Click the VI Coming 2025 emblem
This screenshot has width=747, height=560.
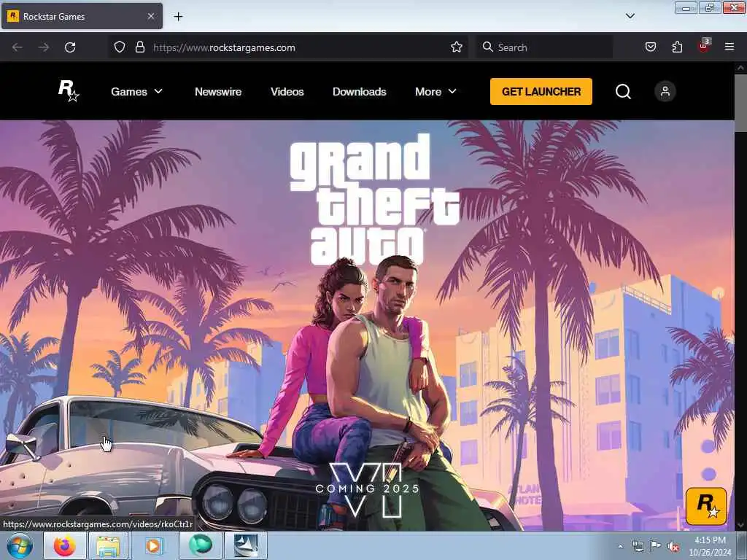tap(367, 489)
